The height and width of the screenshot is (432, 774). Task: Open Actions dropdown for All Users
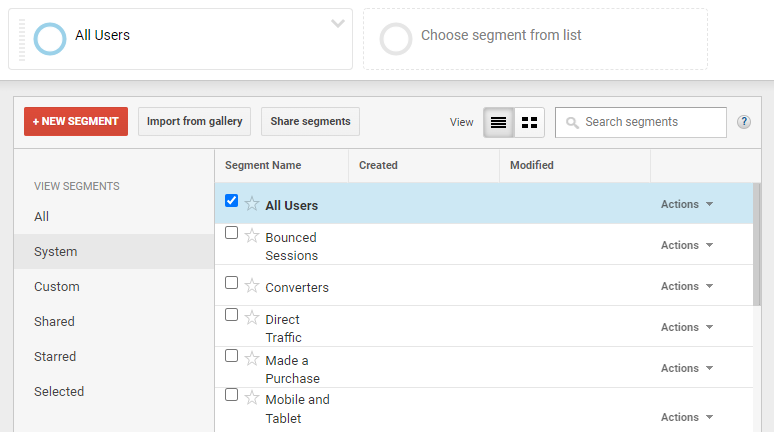tap(687, 204)
